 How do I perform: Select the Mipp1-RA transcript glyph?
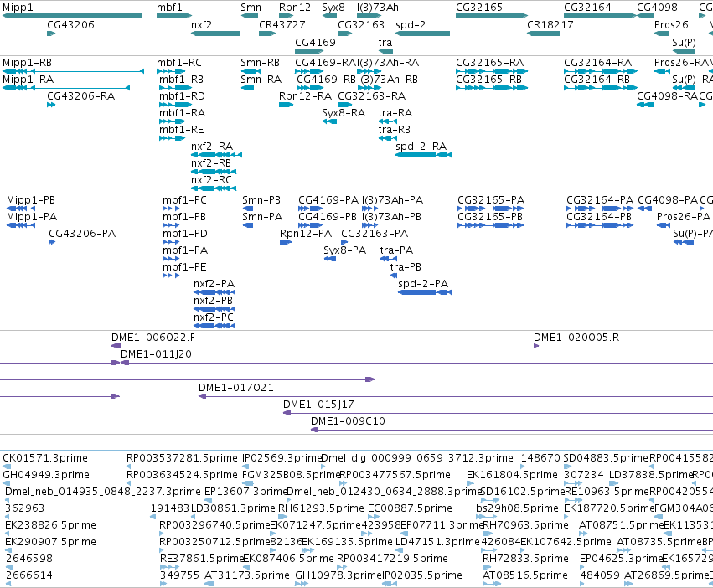coord(66,88)
